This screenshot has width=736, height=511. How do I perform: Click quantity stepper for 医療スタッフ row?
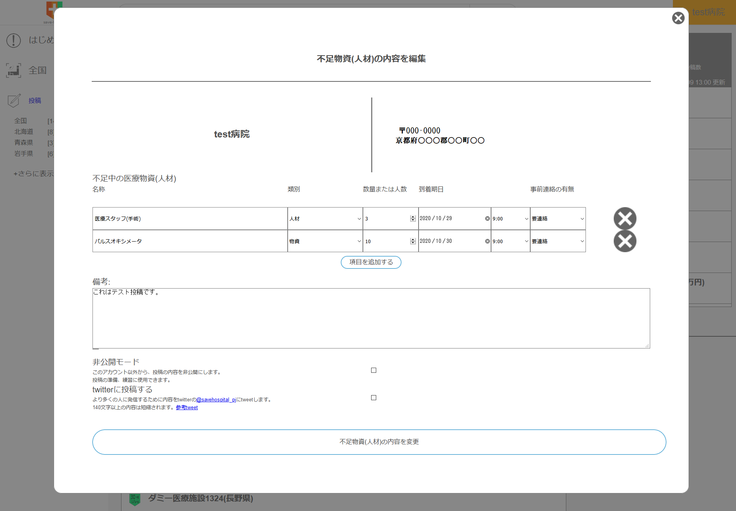point(413,218)
